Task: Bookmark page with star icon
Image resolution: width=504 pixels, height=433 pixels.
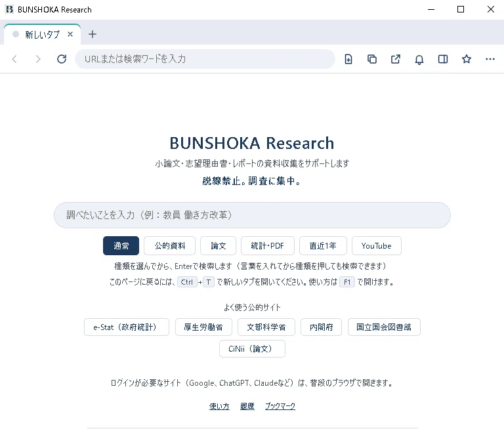Action: tap(467, 59)
